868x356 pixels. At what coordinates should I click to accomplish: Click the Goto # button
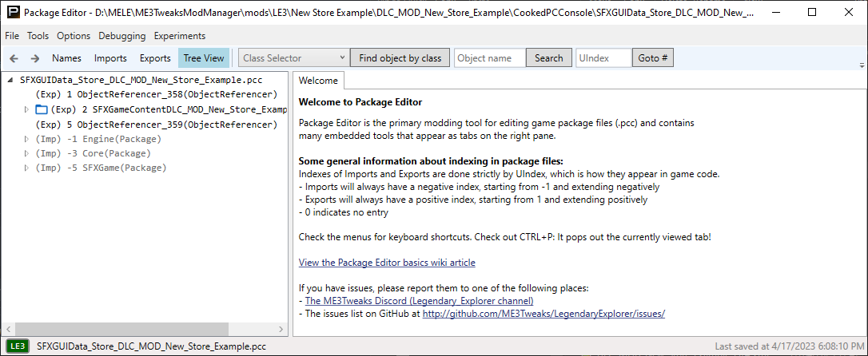(653, 58)
